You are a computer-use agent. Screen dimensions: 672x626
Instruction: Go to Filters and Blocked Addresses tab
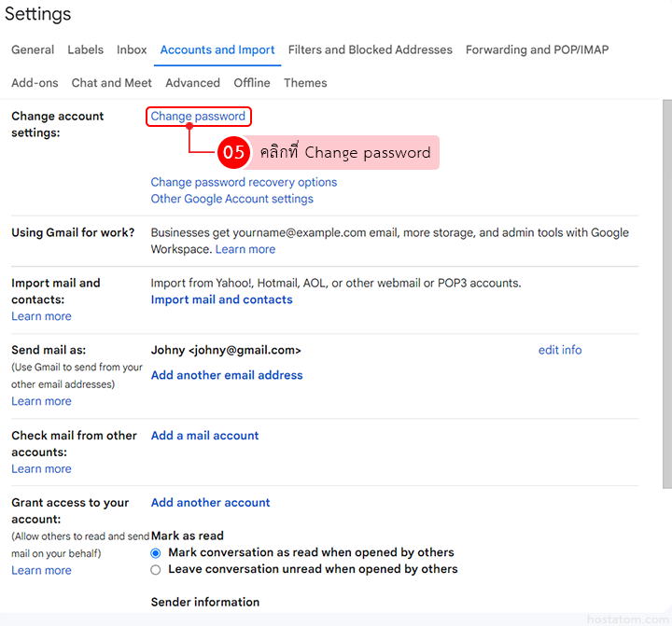point(370,50)
